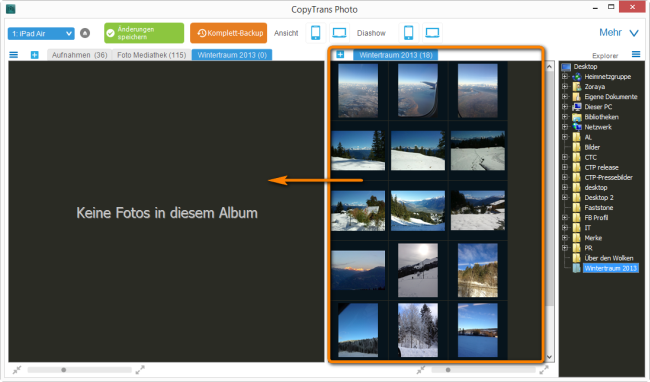Click the eject device icon beside iPad Air
Viewport: 650px width, 382px height.
(x=85, y=33)
